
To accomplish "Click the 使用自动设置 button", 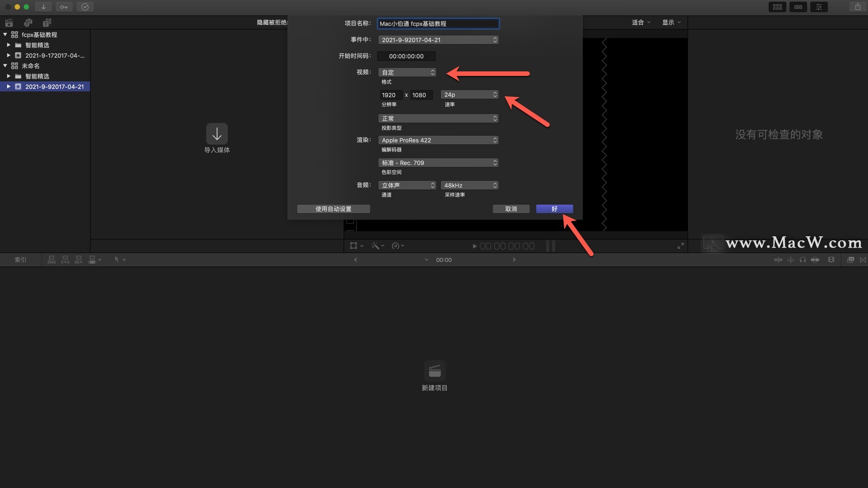I will click(333, 209).
